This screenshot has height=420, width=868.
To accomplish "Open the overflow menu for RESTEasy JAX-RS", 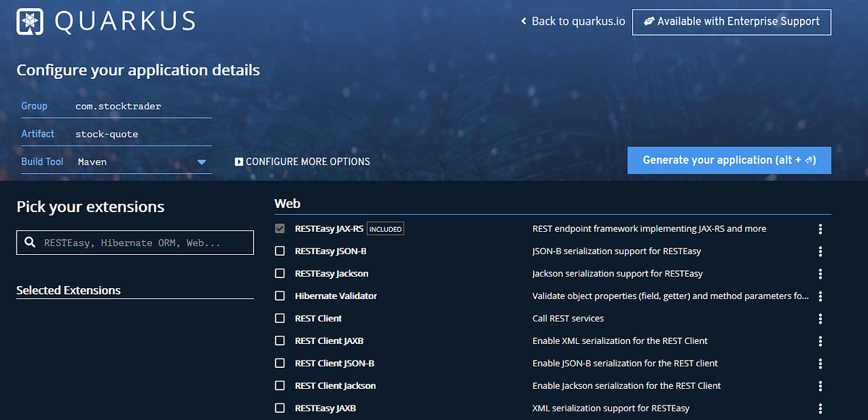I will 820,229.
